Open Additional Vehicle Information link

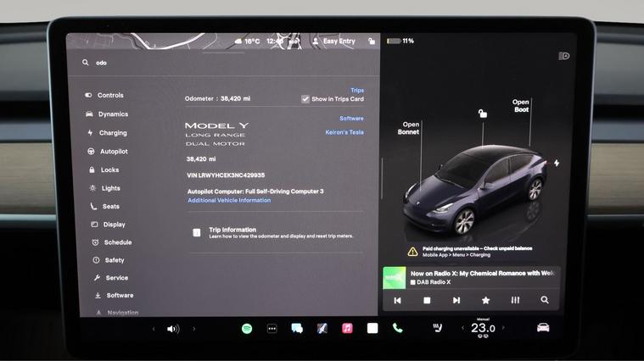click(x=229, y=201)
